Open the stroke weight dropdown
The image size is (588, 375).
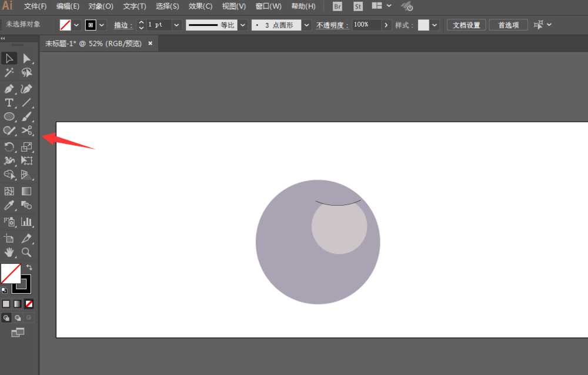click(176, 25)
